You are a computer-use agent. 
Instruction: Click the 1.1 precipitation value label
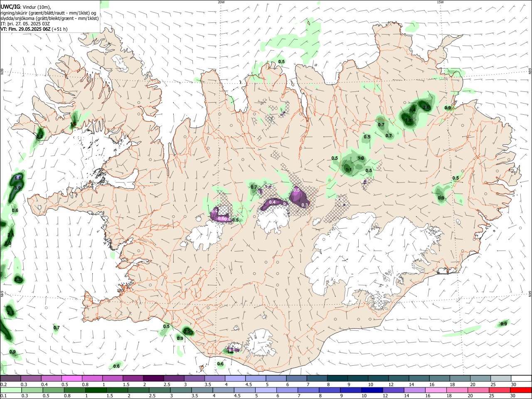point(349,170)
